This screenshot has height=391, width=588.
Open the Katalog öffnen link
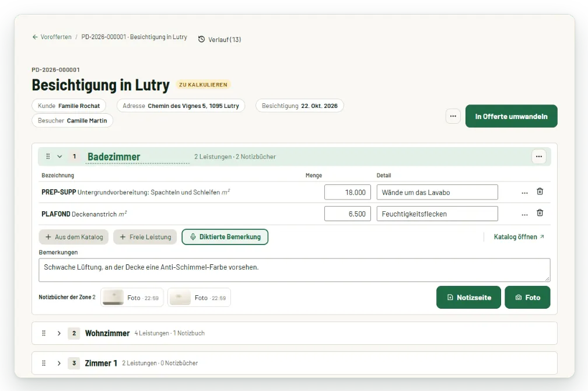[519, 237]
